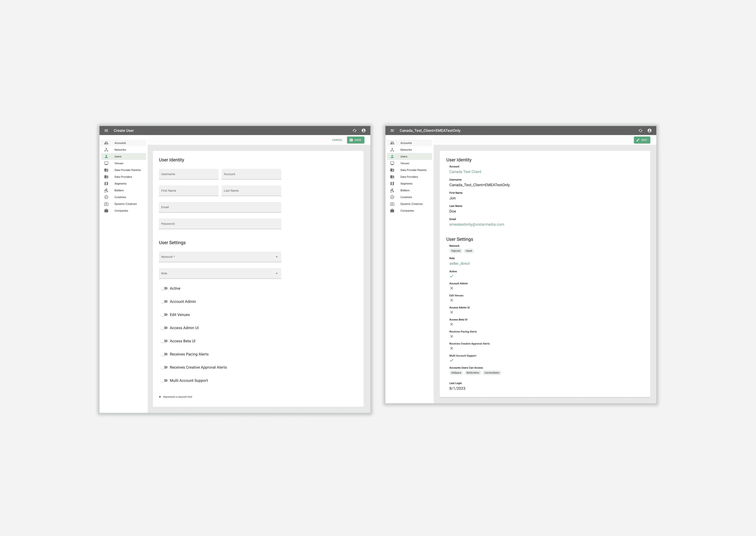Toggle the Edit Venues switch

pos(164,315)
